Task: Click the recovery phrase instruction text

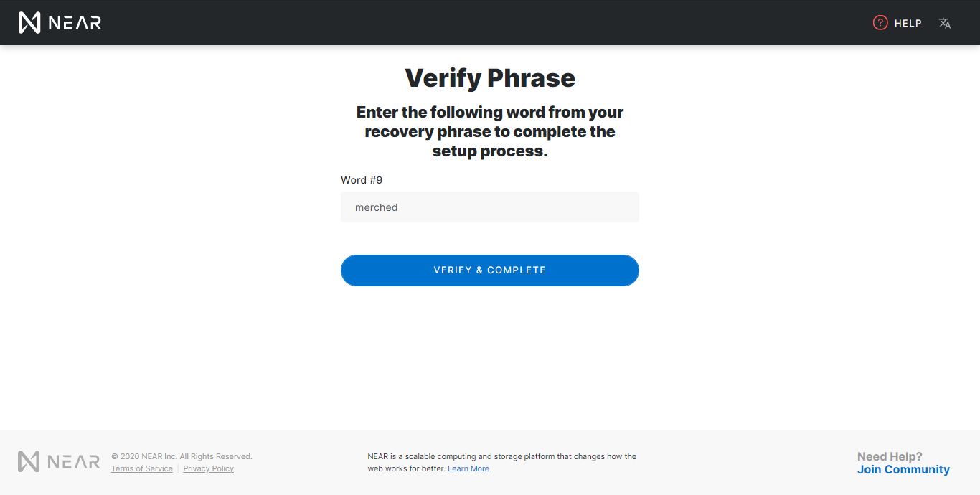Action: (x=490, y=132)
